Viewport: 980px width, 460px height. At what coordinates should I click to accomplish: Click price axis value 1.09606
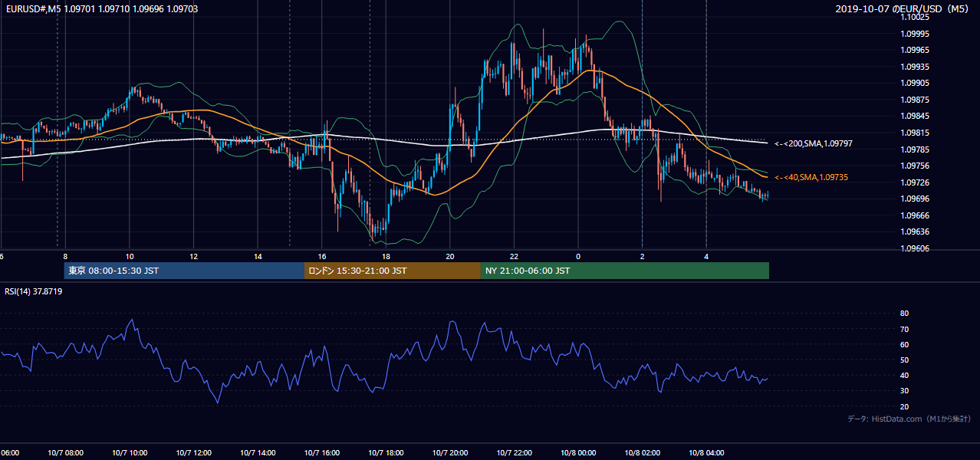[915, 248]
